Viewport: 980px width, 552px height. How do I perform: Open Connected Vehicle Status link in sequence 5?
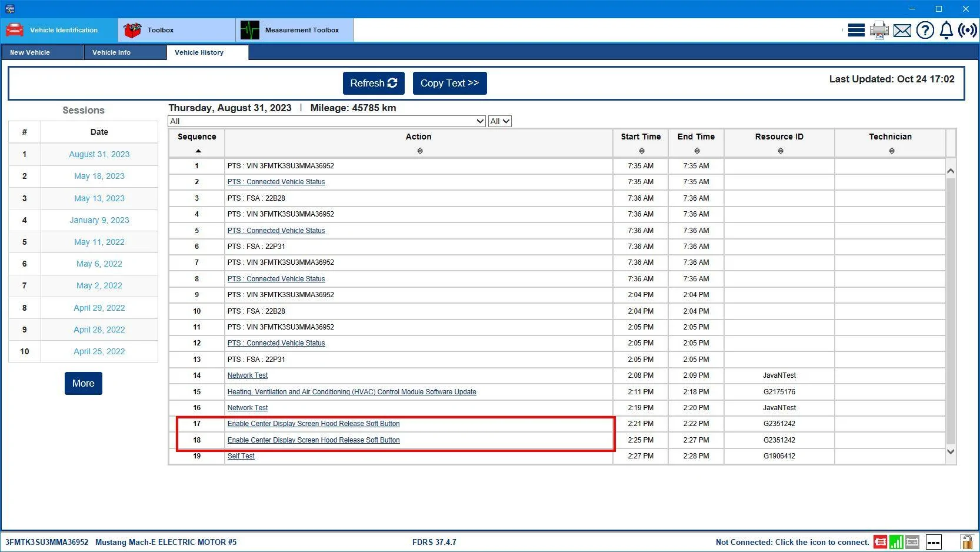(x=276, y=231)
